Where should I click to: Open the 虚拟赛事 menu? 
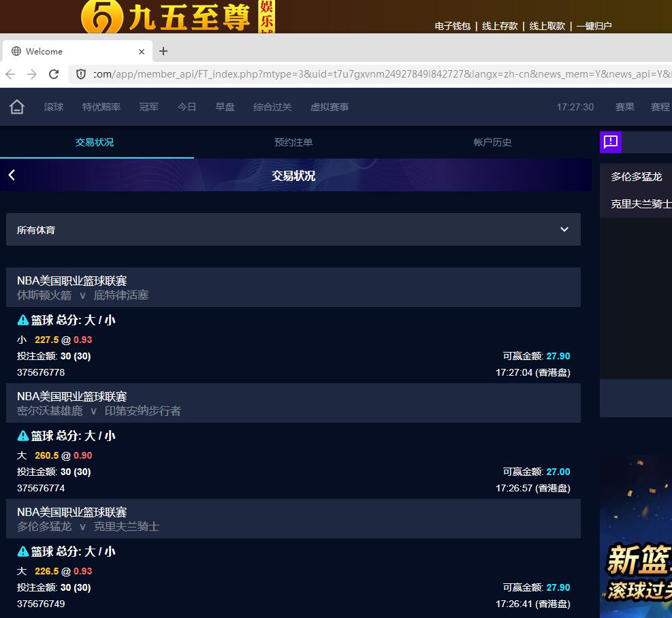[x=330, y=107]
